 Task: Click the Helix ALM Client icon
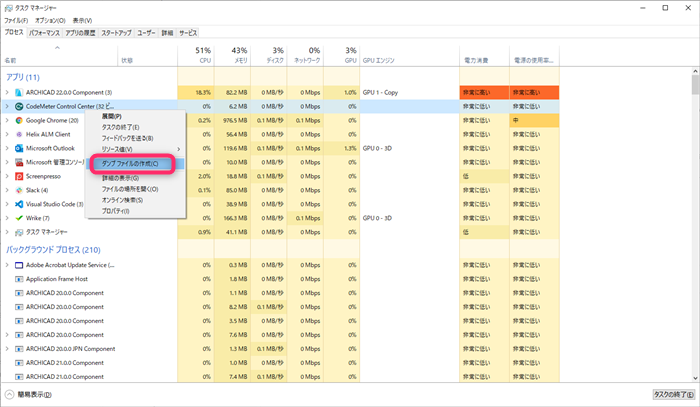pos(19,134)
